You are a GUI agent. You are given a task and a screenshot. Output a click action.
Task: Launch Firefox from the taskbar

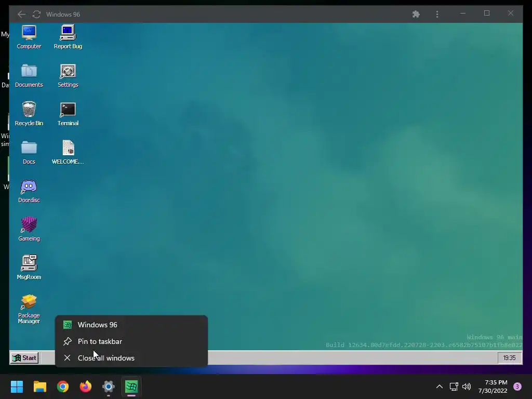pos(86,387)
